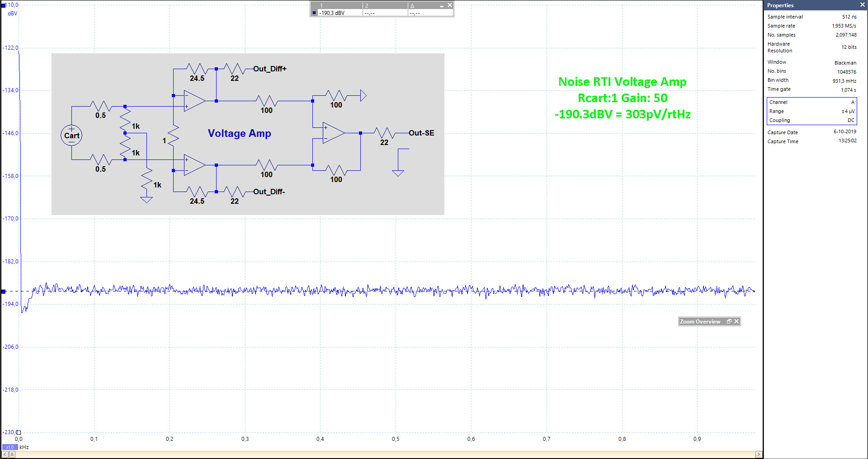This screenshot has width=868, height=459.
Task: Close the ruler legend box
Action: [x=450, y=5]
